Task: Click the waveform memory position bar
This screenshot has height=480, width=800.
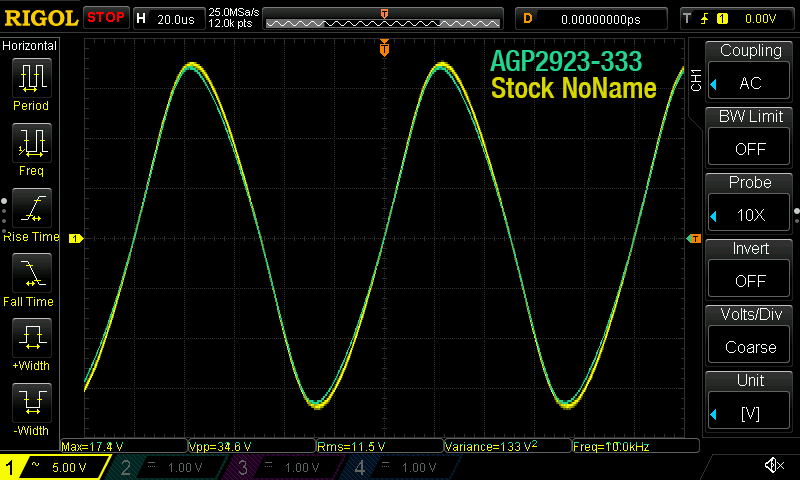Action: click(384, 19)
